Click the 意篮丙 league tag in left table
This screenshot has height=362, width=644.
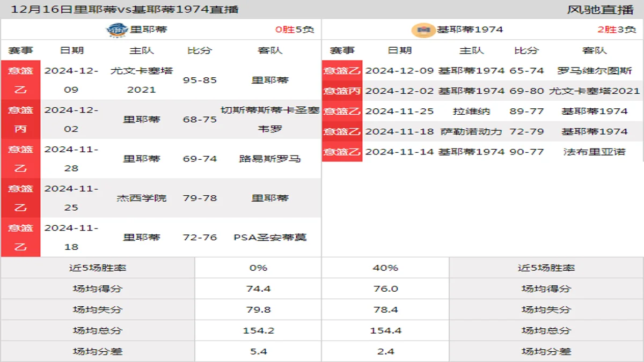point(20,119)
